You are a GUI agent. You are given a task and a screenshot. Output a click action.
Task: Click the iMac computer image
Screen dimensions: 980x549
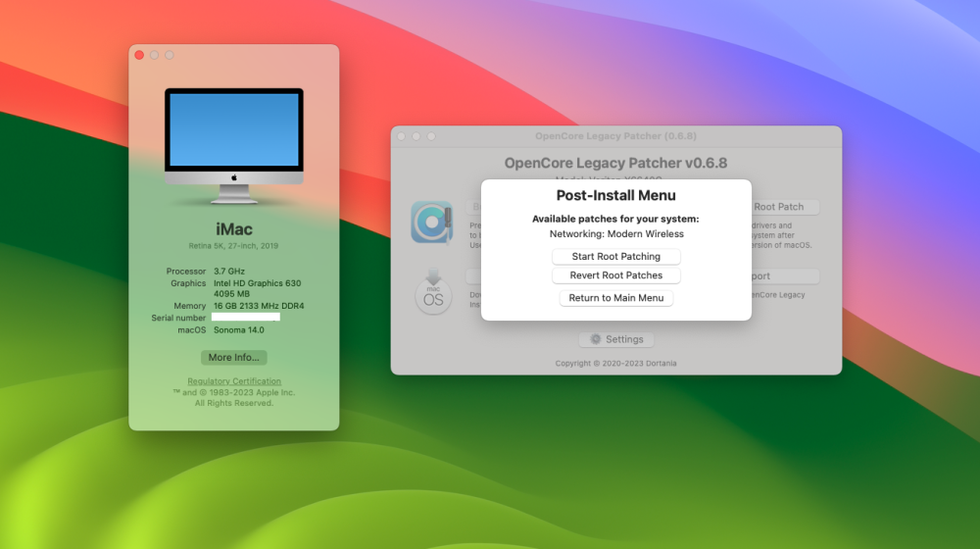234,146
